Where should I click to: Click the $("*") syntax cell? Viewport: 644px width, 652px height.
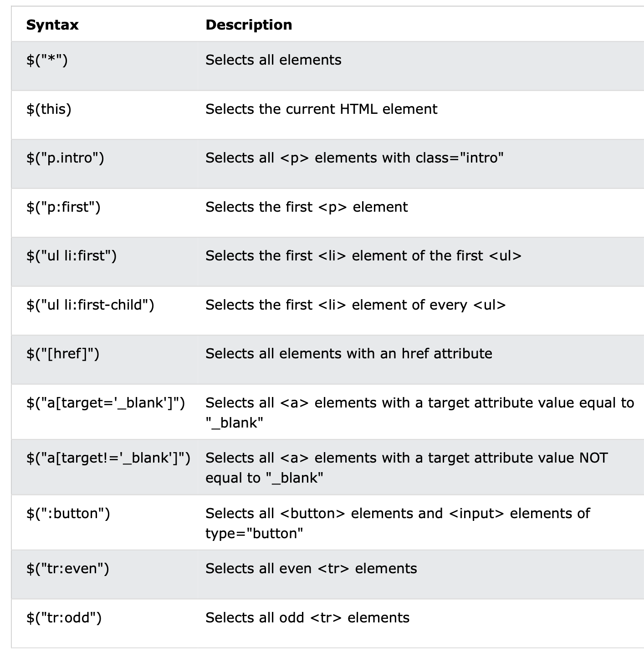pyautogui.click(x=47, y=60)
